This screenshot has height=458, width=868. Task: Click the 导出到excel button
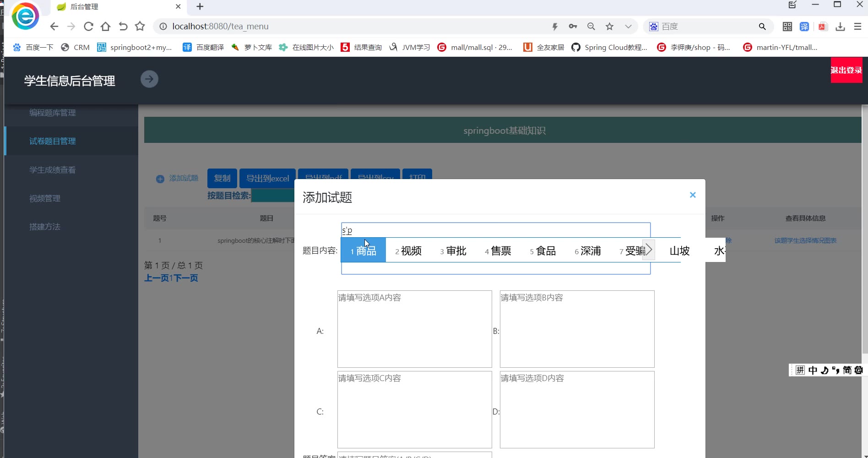[267, 178]
